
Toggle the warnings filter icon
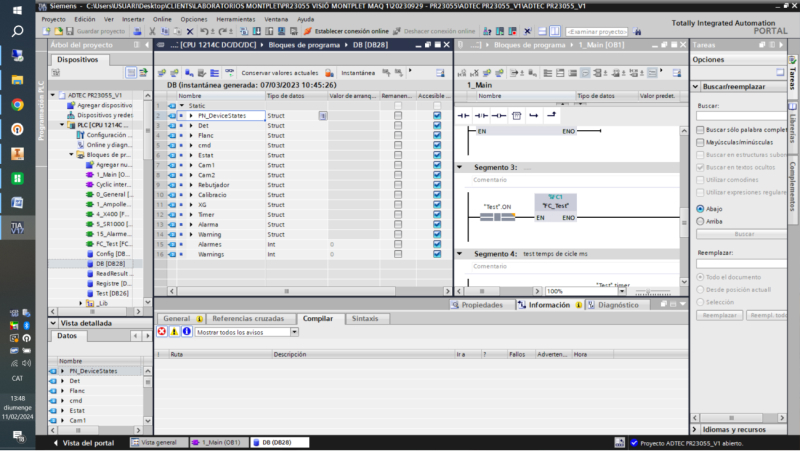click(x=174, y=331)
